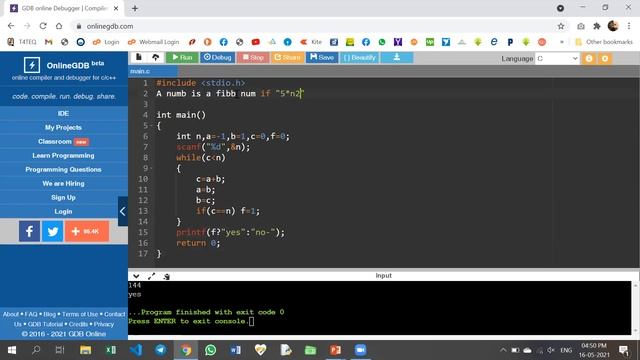The height and width of the screenshot is (360, 640).
Task: Click the second orange icon beside Language
Action: (604, 59)
